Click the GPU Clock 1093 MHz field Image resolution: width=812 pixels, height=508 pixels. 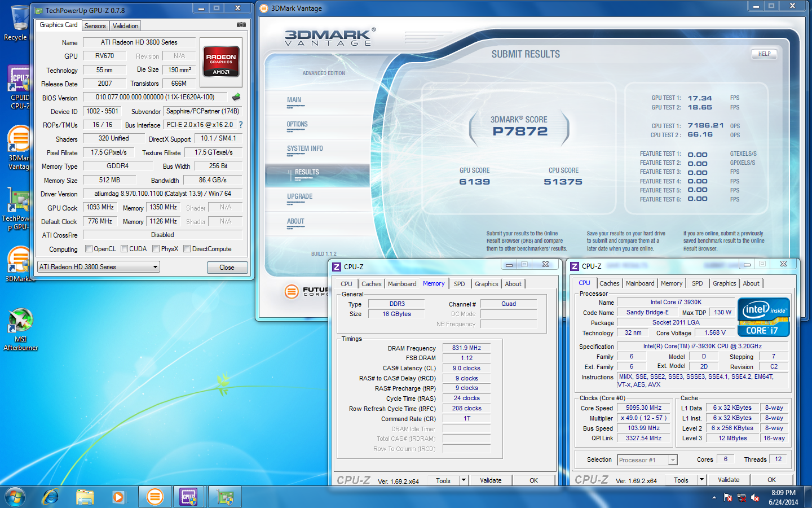(100, 207)
